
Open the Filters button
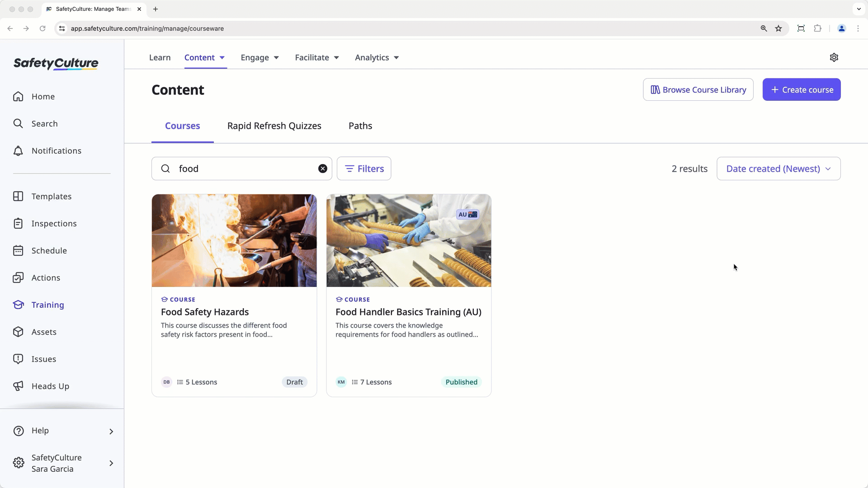tap(364, 169)
